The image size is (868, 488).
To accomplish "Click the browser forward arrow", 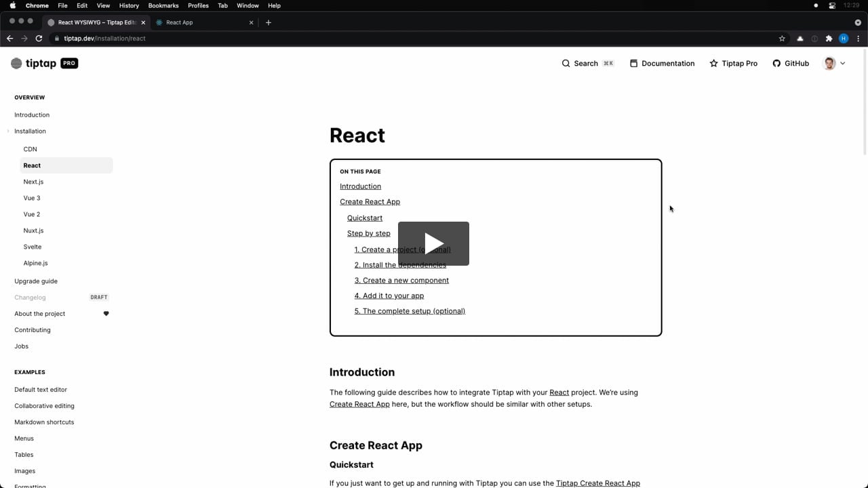I will tap(24, 39).
